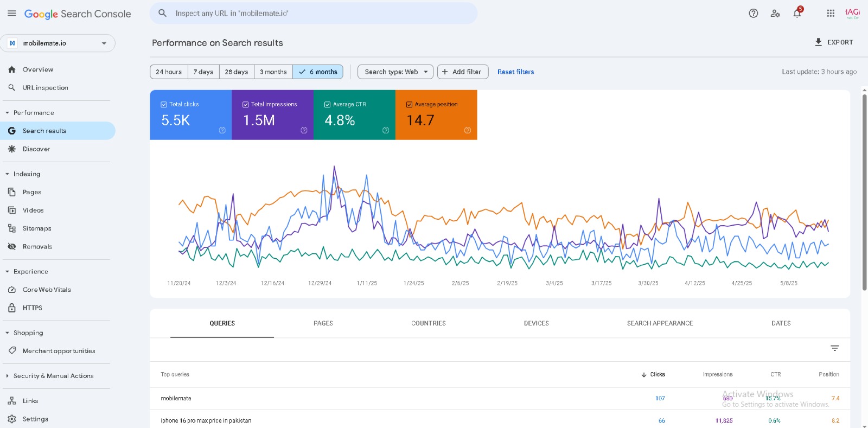
Task: Collapse the Experience section
Action: pyautogui.click(x=8, y=272)
